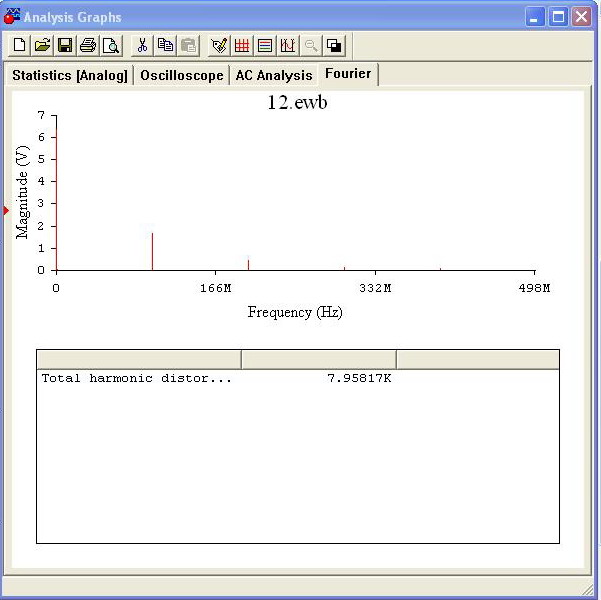Screen dimensions: 601x600
Task: Open Print Preview from the toolbar
Action: [x=111, y=46]
